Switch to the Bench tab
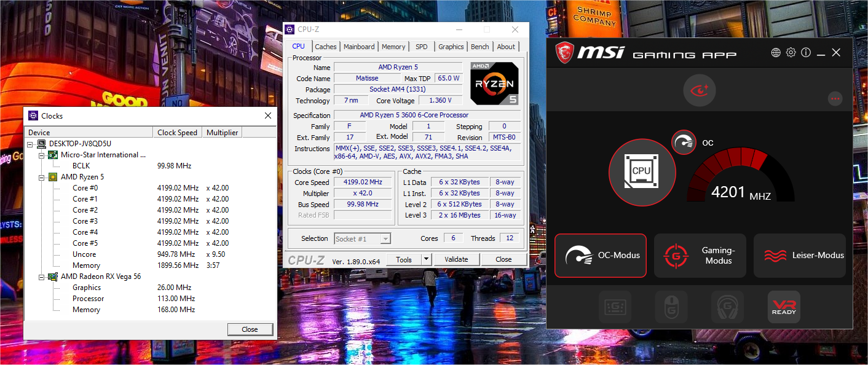Viewport: 868px width, 365px height. click(x=480, y=47)
